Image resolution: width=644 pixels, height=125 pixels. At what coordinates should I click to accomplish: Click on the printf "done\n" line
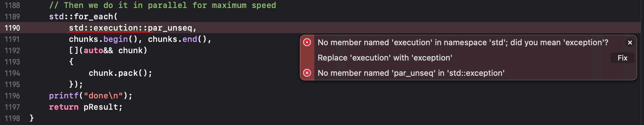pos(91,96)
